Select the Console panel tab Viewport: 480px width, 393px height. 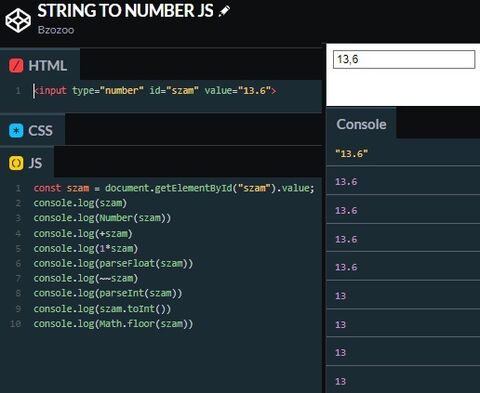tap(361, 124)
